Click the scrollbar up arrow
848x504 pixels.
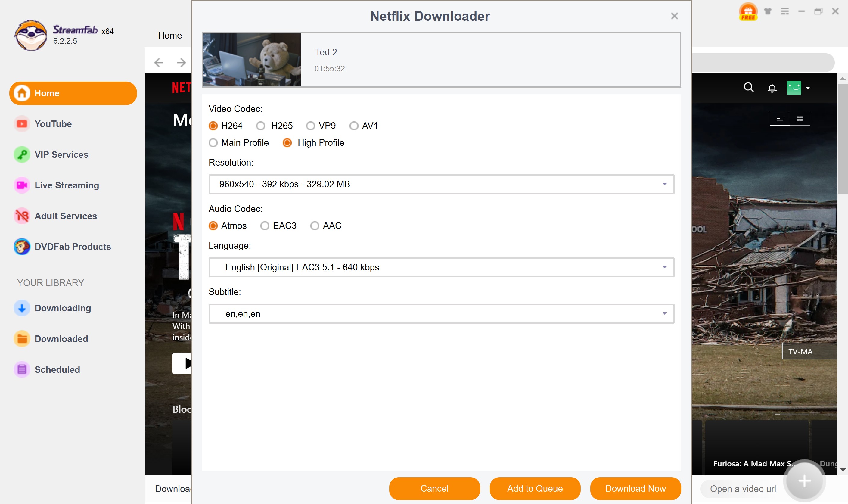pyautogui.click(x=843, y=79)
